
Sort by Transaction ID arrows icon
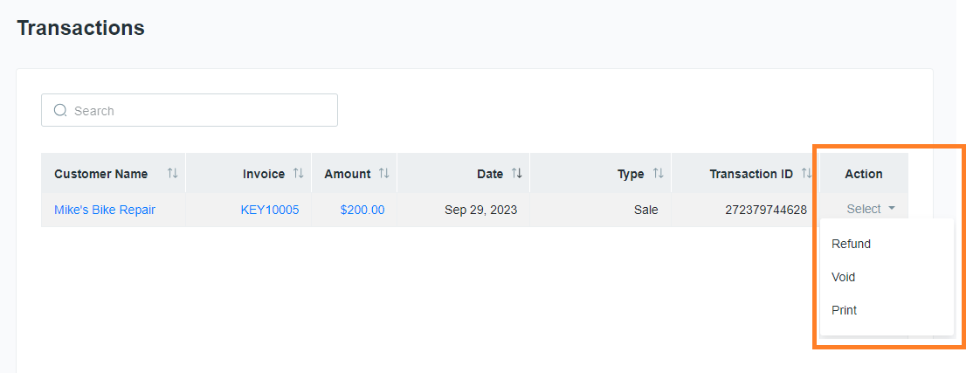point(806,174)
